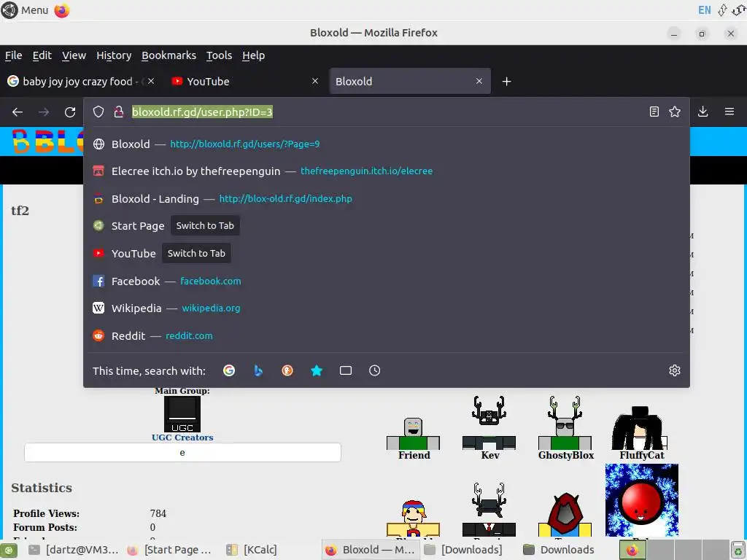The height and width of the screenshot is (560, 747).
Task: Open a new tab with plus button
Action: point(506,82)
